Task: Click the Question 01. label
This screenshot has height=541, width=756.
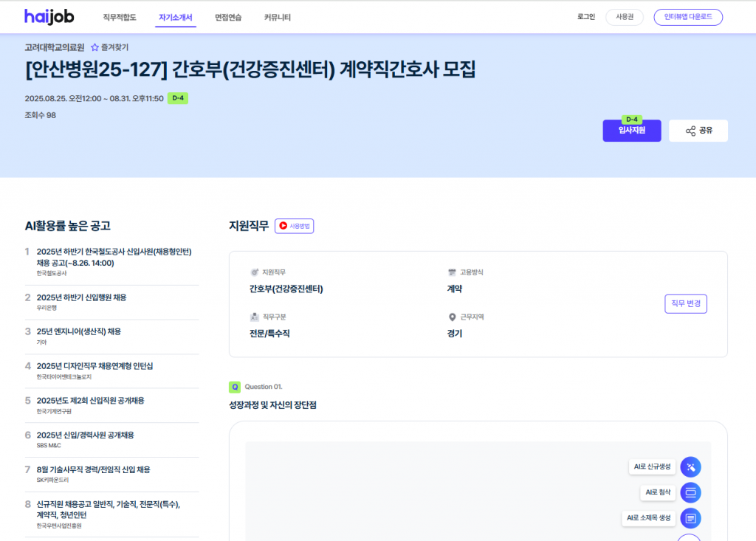Action: (264, 387)
